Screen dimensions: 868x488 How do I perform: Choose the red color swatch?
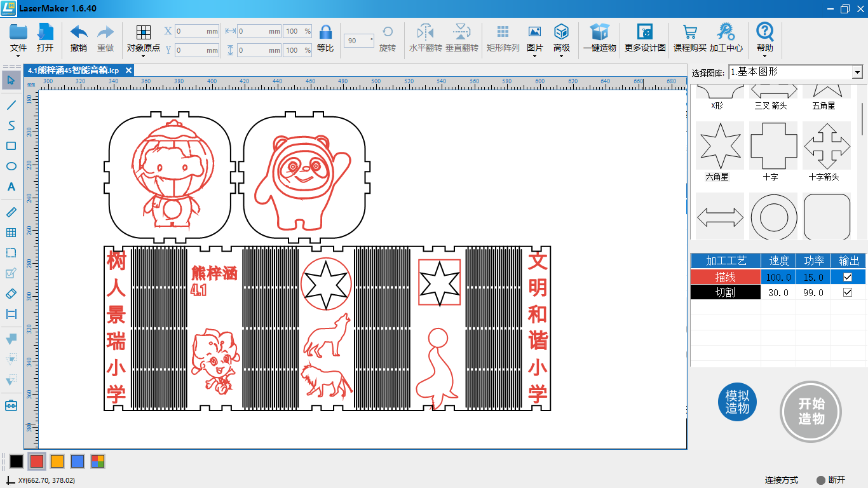tap(37, 461)
